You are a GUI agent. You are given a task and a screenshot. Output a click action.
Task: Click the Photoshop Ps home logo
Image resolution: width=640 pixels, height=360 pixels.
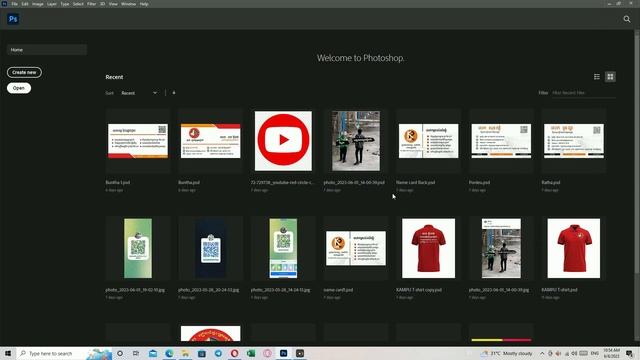pyautogui.click(x=13, y=19)
